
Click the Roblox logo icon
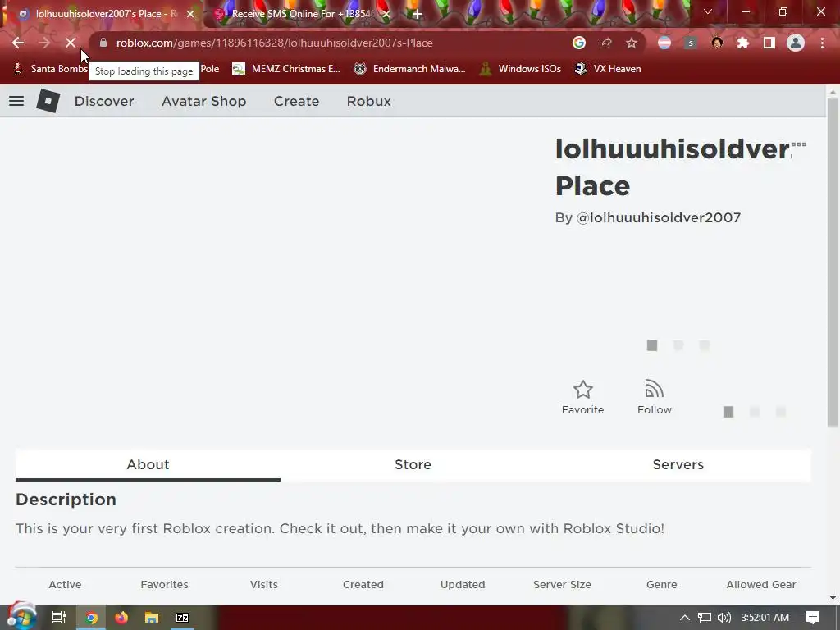coord(48,101)
